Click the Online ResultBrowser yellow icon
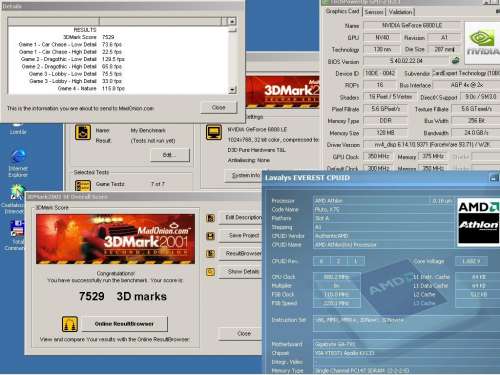This screenshot has height=375, width=500. (x=70, y=324)
